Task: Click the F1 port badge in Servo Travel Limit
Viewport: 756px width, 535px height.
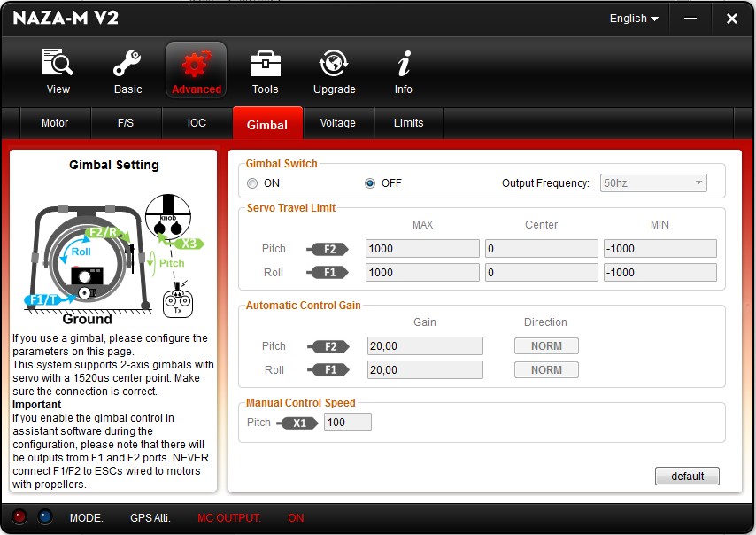Action: tap(328, 273)
